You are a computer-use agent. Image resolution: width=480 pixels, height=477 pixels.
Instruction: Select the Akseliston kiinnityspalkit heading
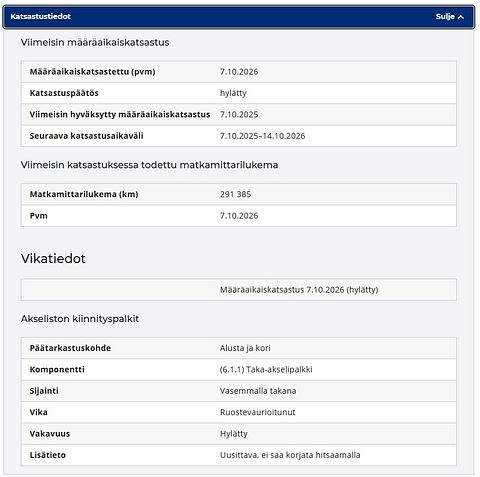click(x=80, y=319)
